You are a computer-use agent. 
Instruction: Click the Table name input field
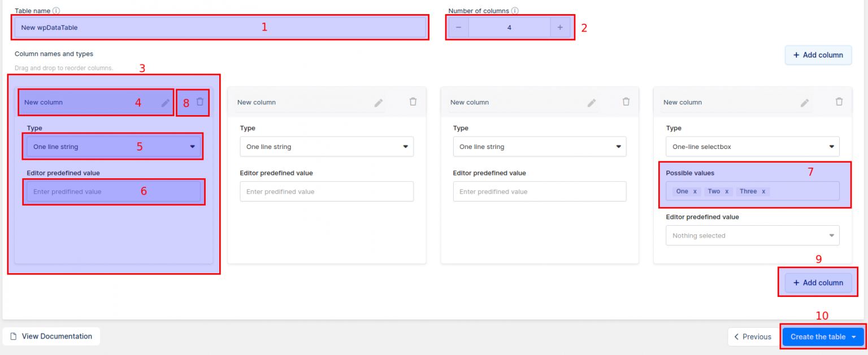pos(220,27)
